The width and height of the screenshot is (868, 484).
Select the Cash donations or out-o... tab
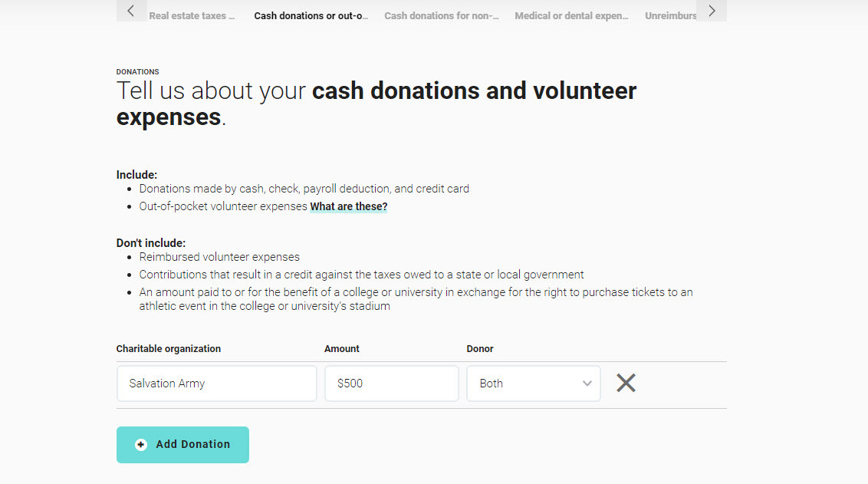pos(311,16)
